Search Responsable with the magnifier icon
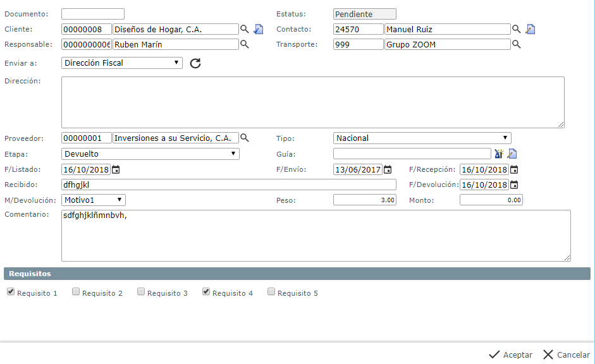595x364 pixels. [245, 44]
